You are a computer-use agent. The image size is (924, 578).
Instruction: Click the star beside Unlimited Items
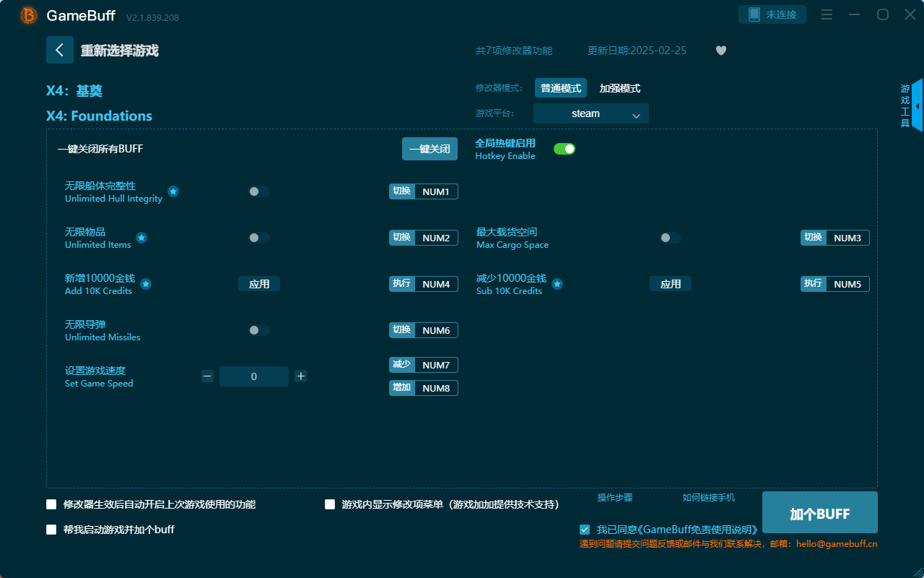point(141,238)
